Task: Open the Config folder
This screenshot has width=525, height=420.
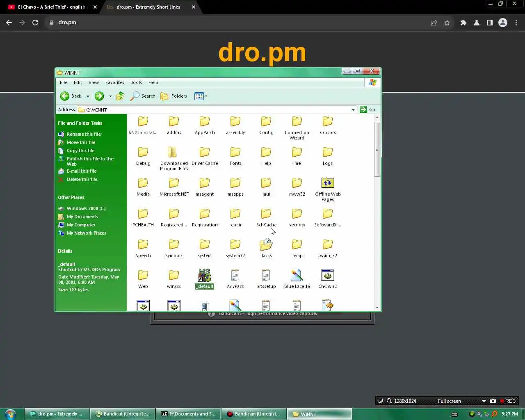Action: [x=266, y=126]
